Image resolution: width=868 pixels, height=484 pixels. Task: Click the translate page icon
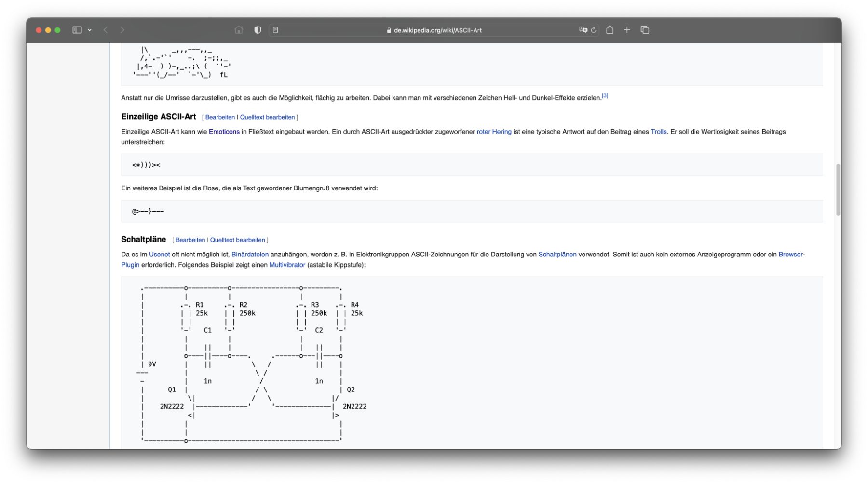(x=583, y=30)
